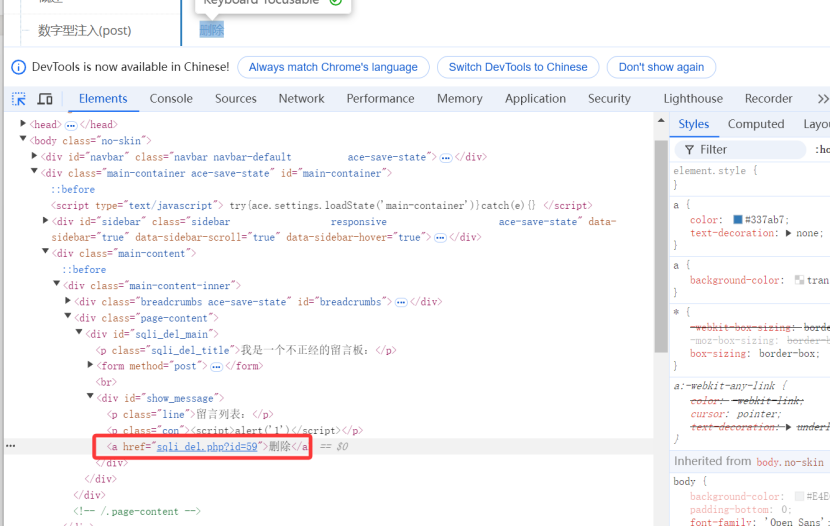Open the Lighthouse tab

coord(693,99)
